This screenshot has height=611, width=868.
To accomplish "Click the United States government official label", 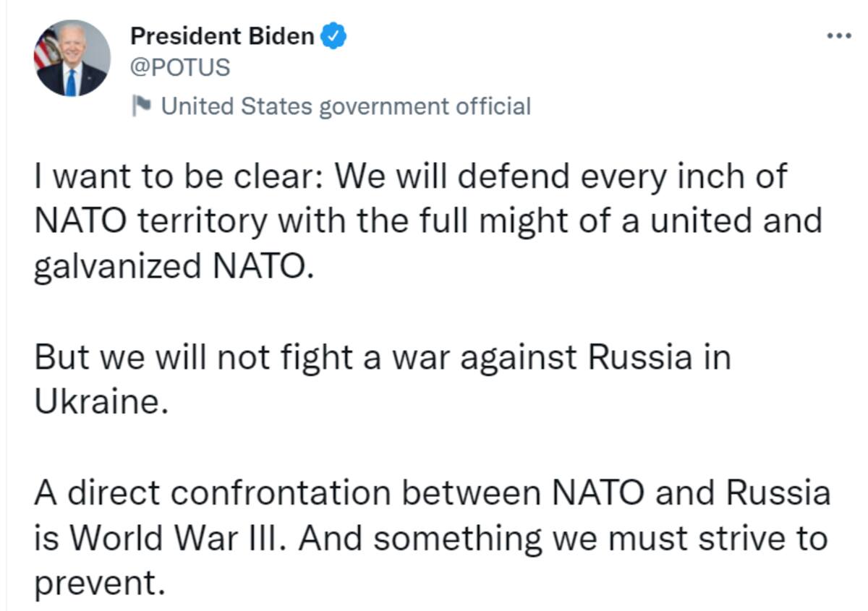I will click(346, 106).
